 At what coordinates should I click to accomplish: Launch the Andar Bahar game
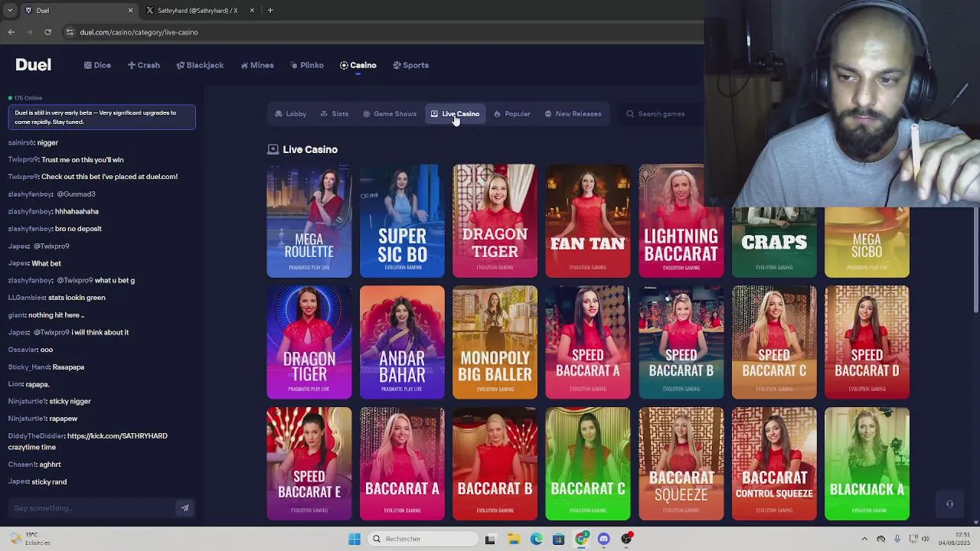(402, 342)
